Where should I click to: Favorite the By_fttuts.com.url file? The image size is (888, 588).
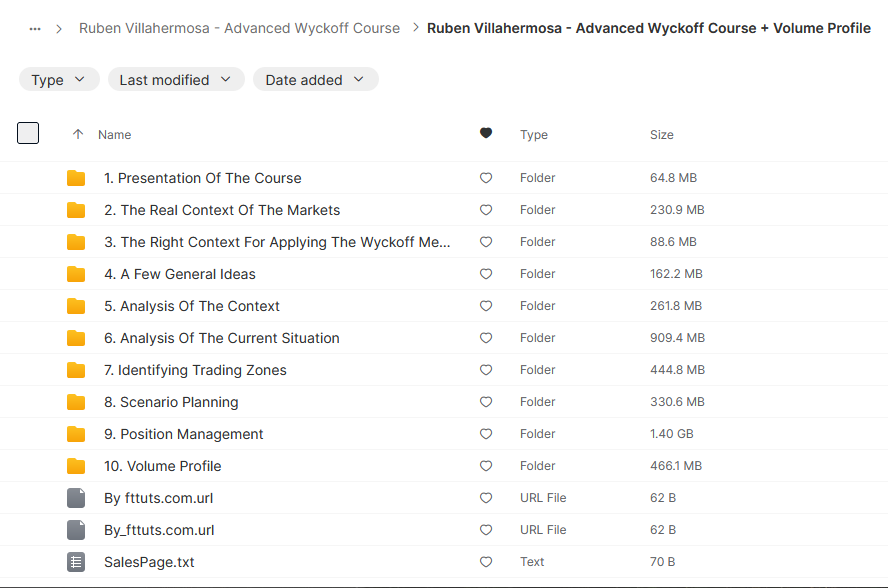486,530
